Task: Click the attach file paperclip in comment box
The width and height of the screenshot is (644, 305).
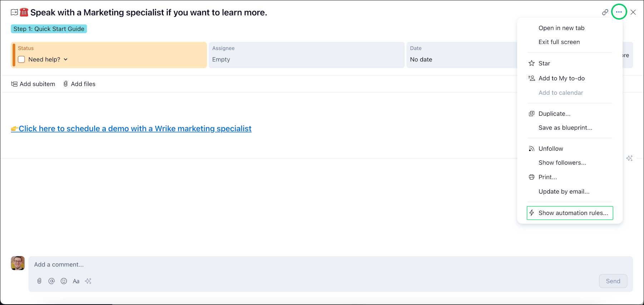Action: pos(39,281)
